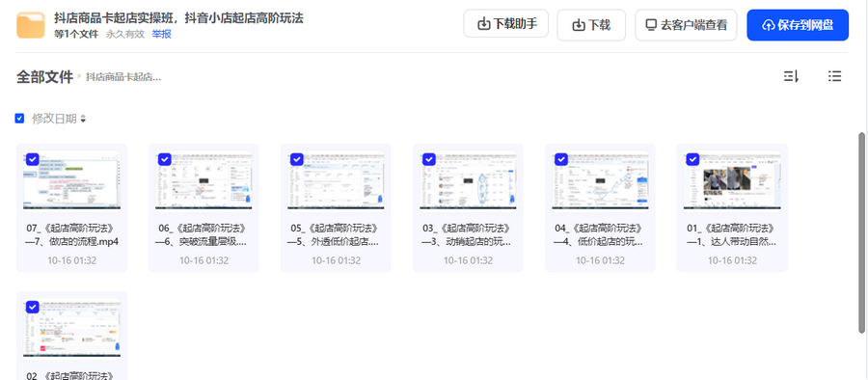
Task: Click the 永久有效 validity label
Action: tap(125, 35)
